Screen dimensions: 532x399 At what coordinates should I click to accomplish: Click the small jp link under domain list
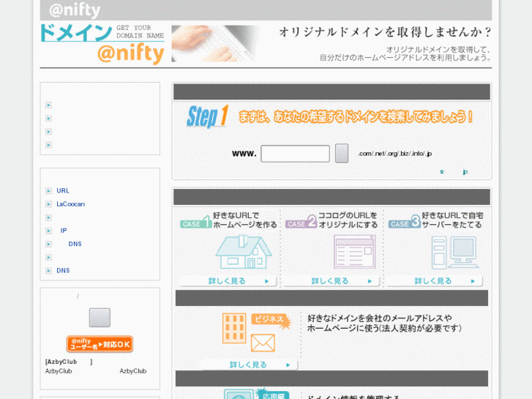(x=465, y=172)
